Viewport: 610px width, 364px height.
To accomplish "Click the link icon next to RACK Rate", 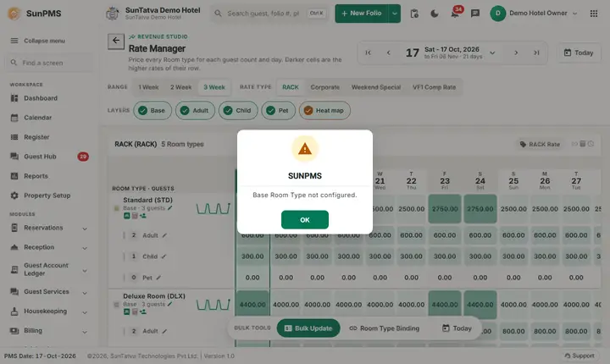I will pos(574,144).
